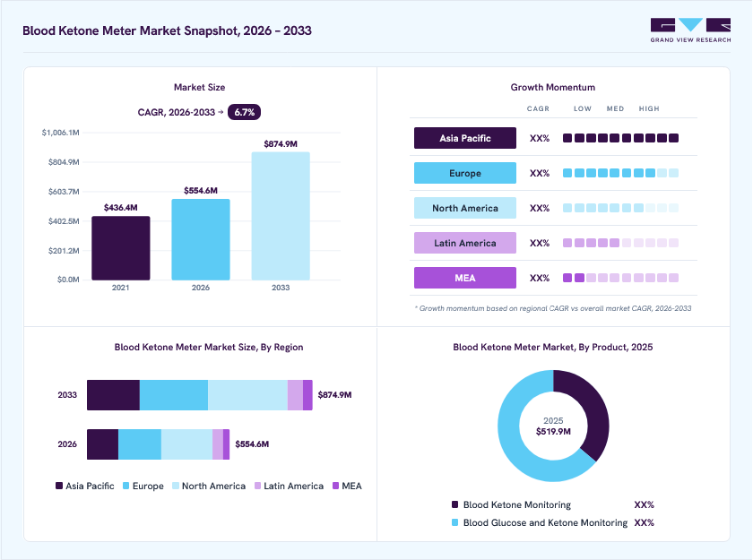Image resolution: width=753 pixels, height=560 pixels.
Task: Click the $874.9M regional total label
Action: point(334,395)
